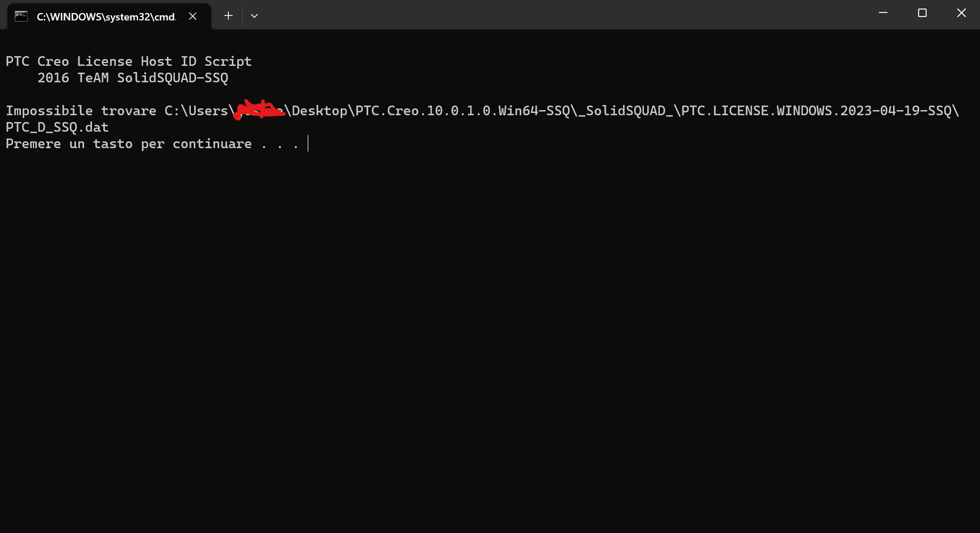Viewport: 980px width, 533px height.
Task: Click 'PTC.Creo.10.0.1.0.Win64-SSQ' in the path
Action: (x=463, y=111)
